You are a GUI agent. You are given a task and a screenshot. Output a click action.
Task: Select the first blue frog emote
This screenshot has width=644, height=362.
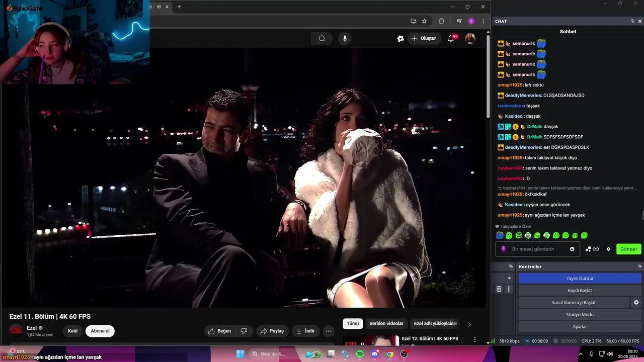tap(500, 235)
